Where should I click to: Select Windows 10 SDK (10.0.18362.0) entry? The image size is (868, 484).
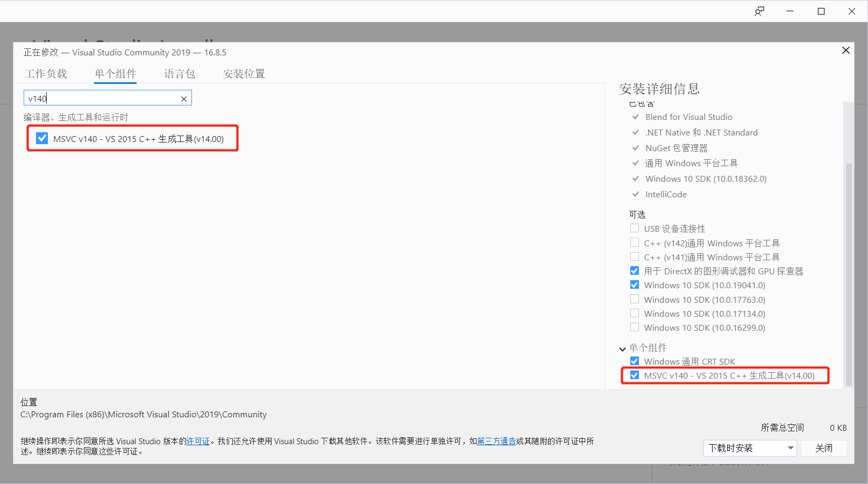click(706, 179)
